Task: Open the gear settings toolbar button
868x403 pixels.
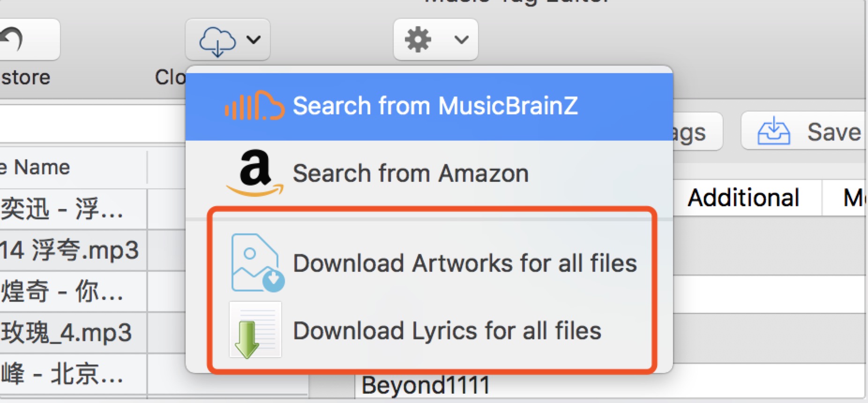Action: point(435,39)
